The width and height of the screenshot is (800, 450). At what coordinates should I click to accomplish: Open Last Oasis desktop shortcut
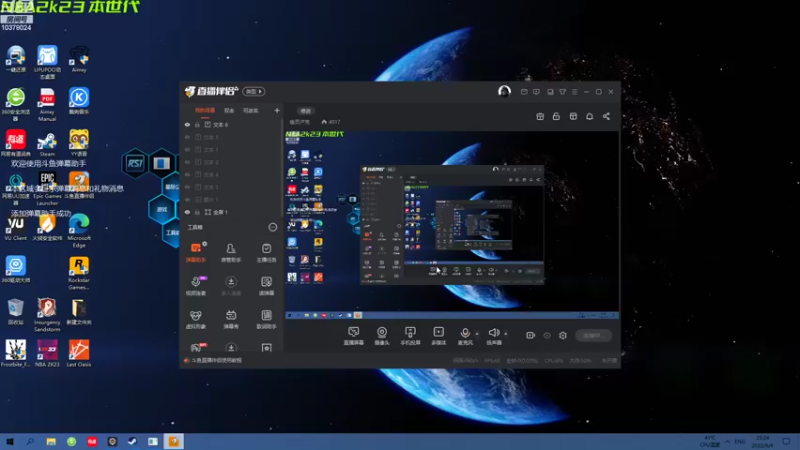click(79, 353)
